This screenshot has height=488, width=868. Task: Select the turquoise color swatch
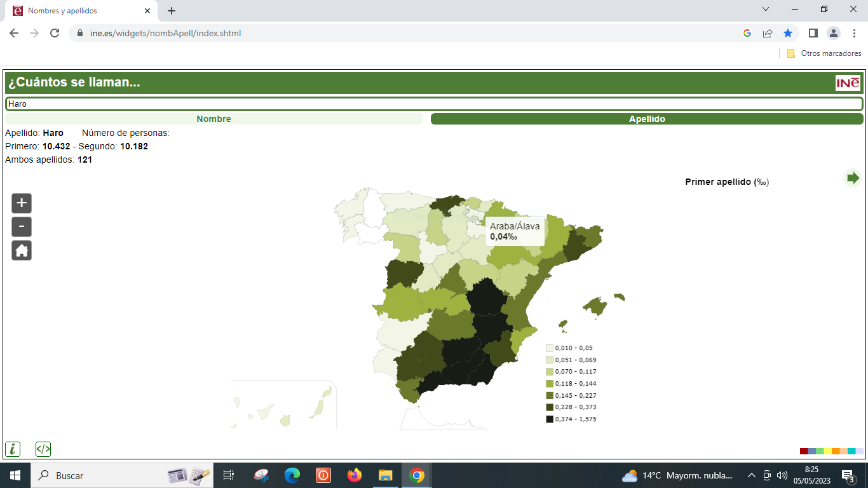(x=851, y=451)
